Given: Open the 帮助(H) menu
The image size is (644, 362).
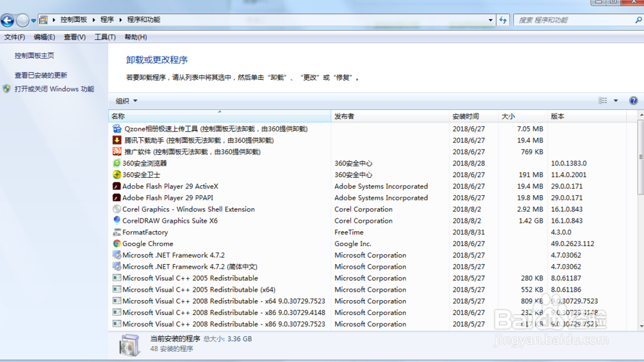Looking at the screenshot, I should coord(135,37).
